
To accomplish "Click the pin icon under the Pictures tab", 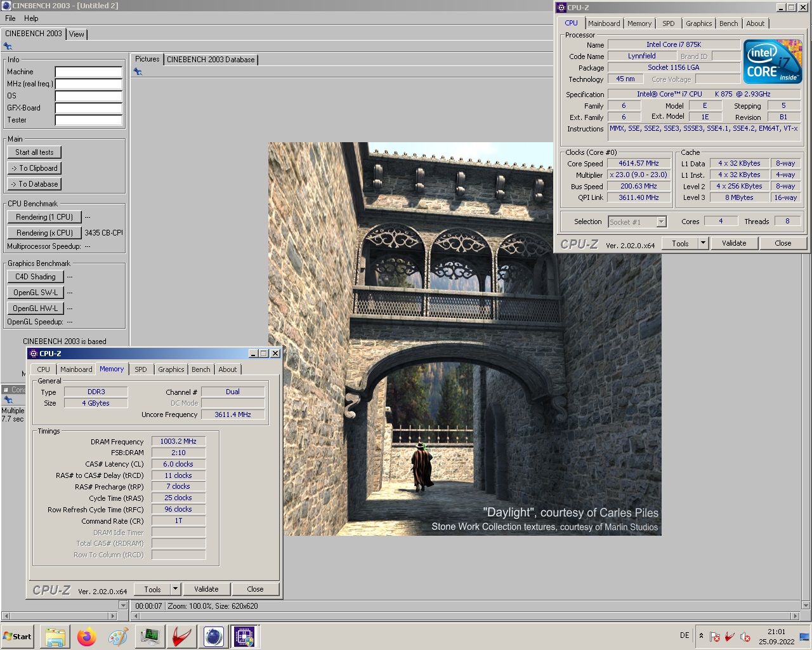I will coord(138,72).
